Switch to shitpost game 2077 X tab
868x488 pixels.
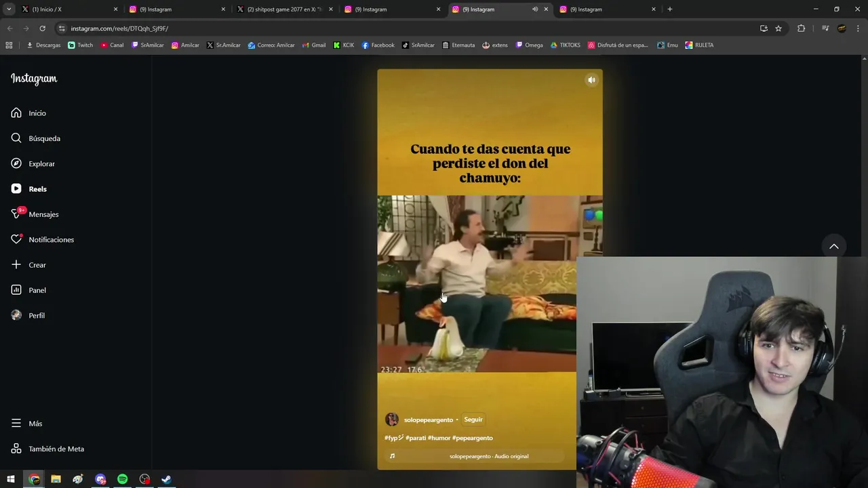click(284, 9)
